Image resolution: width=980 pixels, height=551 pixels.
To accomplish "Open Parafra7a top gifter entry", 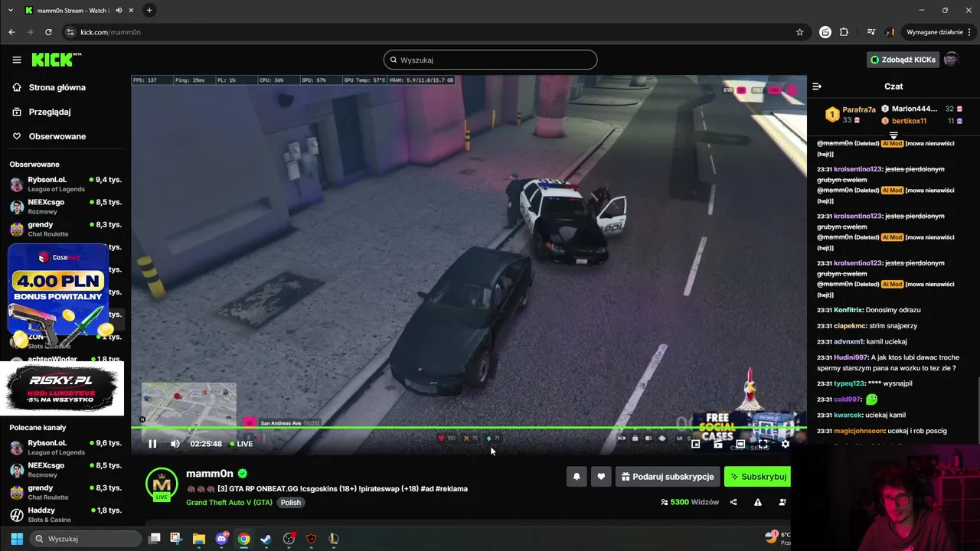I will point(851,115).
